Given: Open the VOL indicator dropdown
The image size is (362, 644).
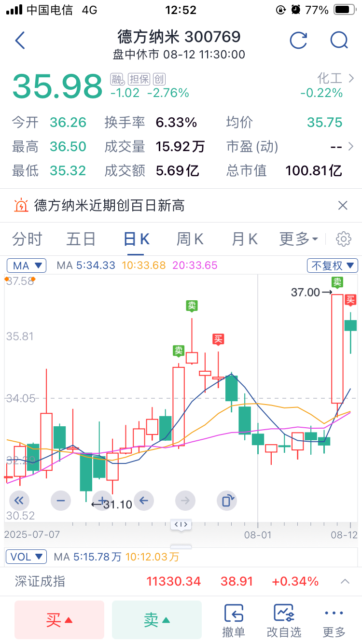Looking at the screenshot, I should (26, 557).
